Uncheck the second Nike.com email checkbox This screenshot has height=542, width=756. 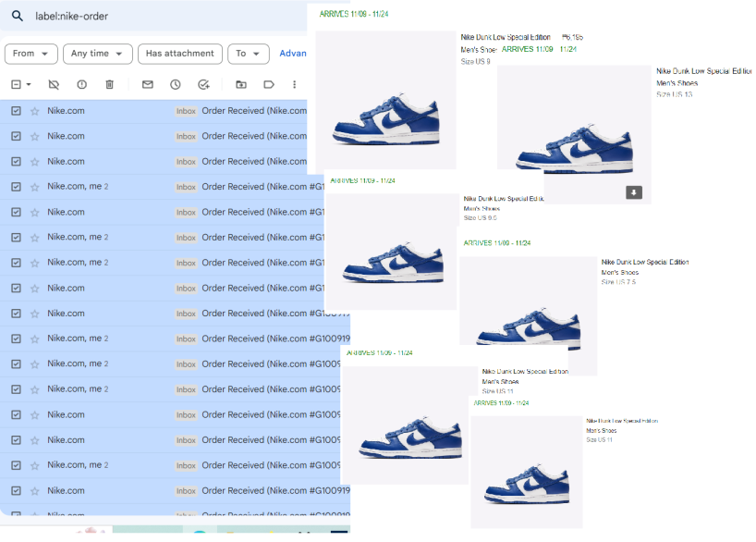click(16, 136)
